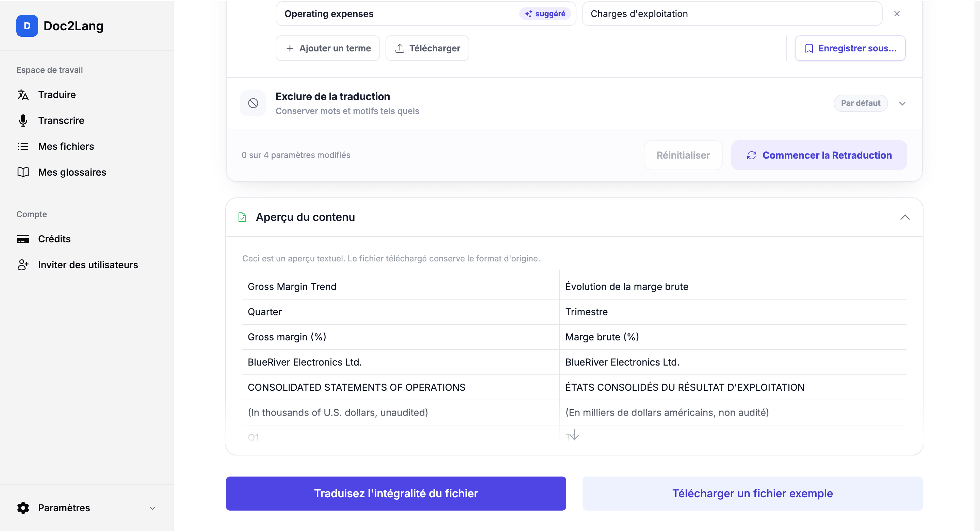This screenshot has height=531, width=980.
Task: Click Enregistrer sous... button
Action: coord(850,48)
